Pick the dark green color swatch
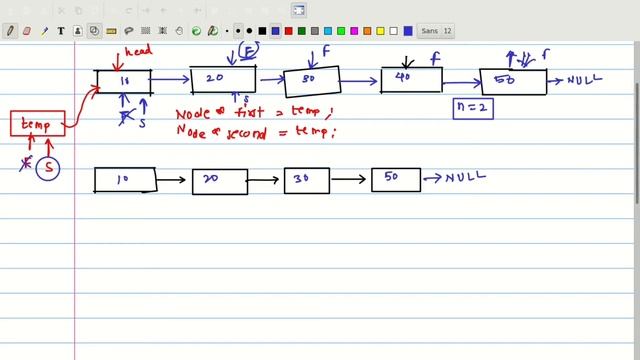This screenshot has width=640, height=360. click(302, 31)
